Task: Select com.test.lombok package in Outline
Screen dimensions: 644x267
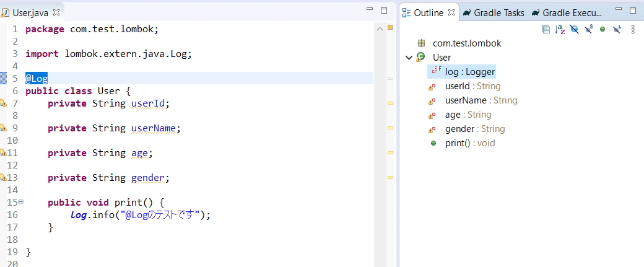Action: click(467, 43)
